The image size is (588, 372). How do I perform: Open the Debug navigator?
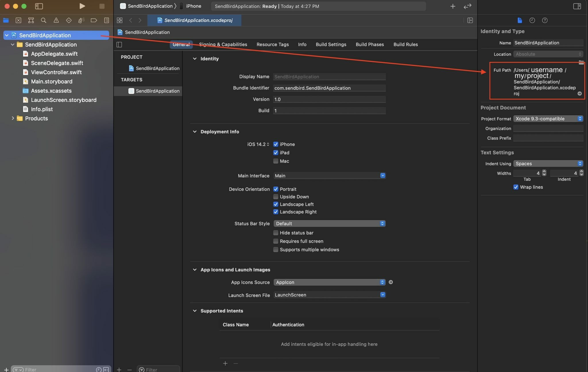[81, 20]
